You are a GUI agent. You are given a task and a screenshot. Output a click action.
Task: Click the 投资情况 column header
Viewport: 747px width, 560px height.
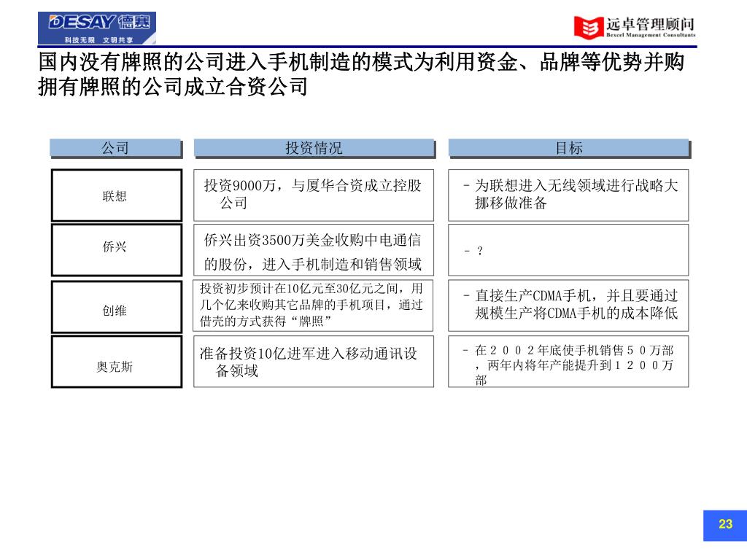pos(314,148)
